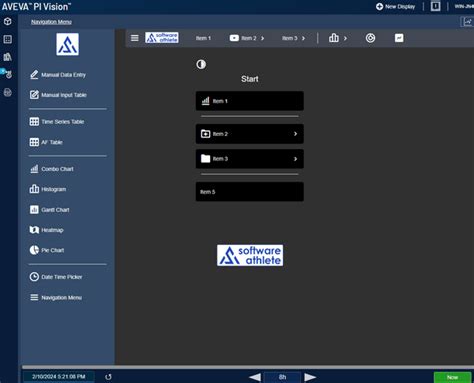Select Item 1 in the top navigation bar
Screen dimensions: 474x383
[203, 38]
